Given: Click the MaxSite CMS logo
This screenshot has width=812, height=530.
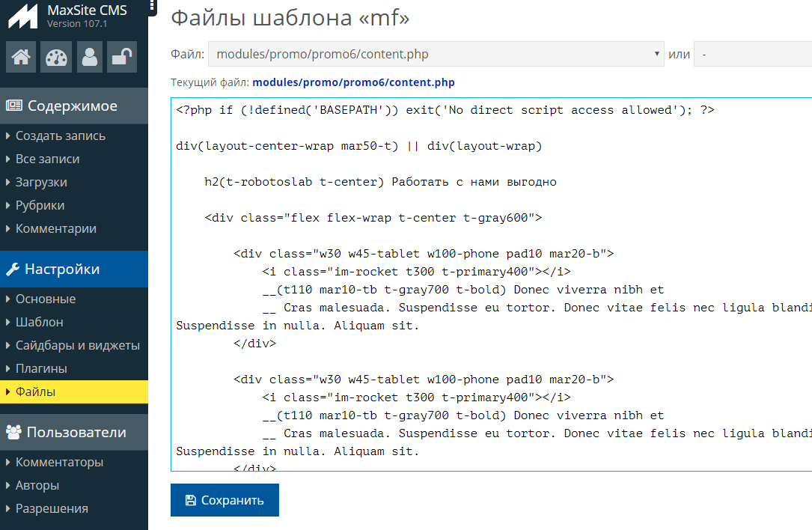Looking at the screenshot, I should coord(22,16).
